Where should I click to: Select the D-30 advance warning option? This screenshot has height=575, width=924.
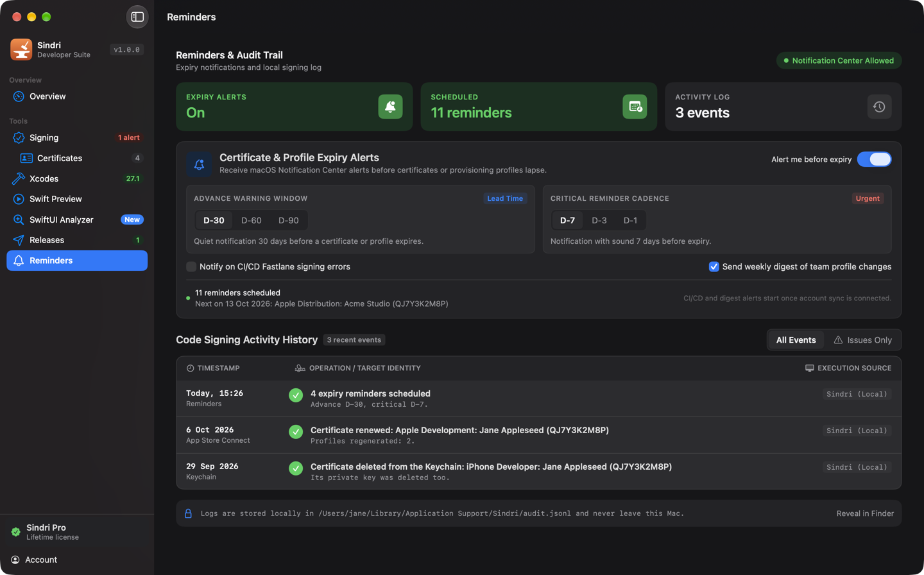214,220
